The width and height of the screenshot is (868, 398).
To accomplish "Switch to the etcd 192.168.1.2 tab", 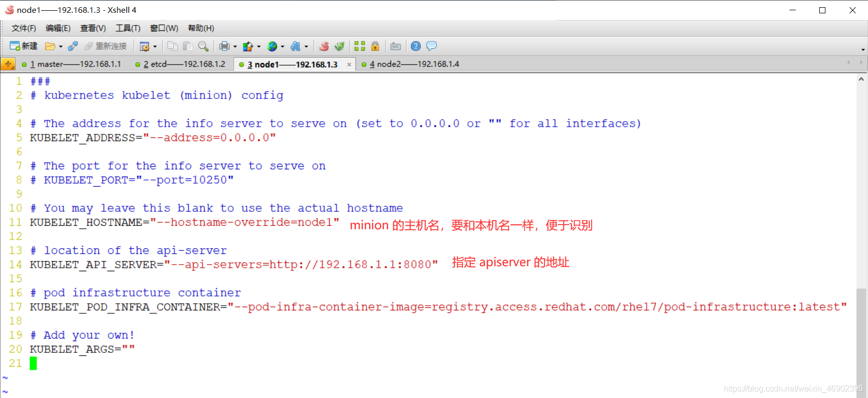I will coord(180,64).
